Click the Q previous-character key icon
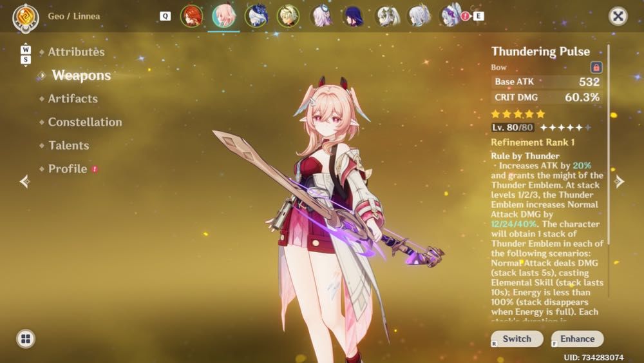Screen dimensions: 644x363 point(165,16)
